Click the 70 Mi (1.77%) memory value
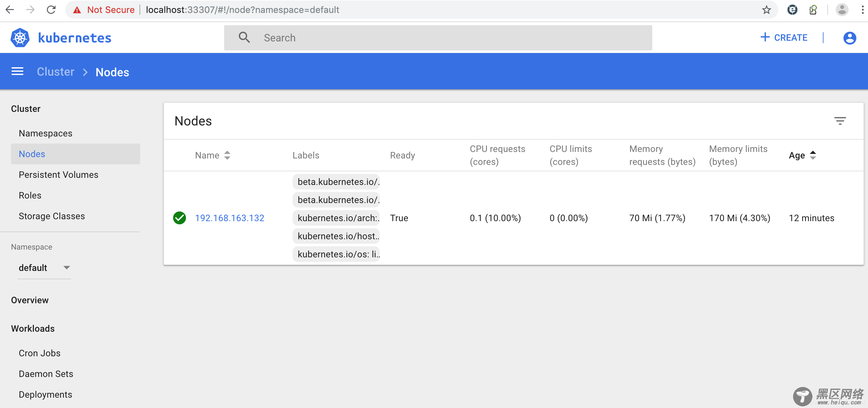The width and height of the screenshot is (868, 408). click(657, 218)
